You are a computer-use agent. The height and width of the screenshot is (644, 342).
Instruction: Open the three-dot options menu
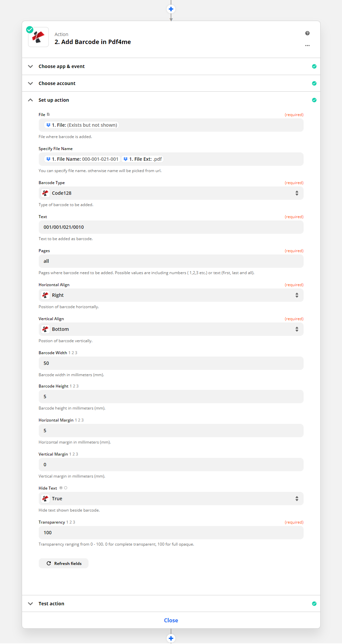click(307, 45)
